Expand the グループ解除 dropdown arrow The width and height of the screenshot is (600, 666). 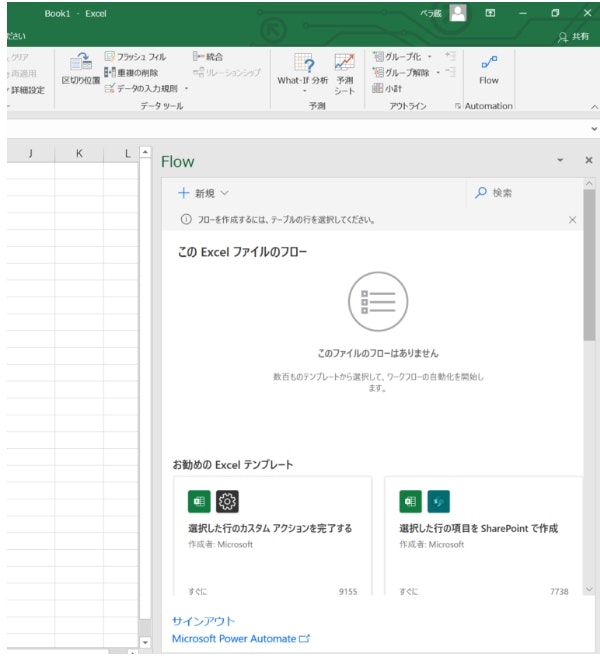pyautogui.click(x=437, y=73)
